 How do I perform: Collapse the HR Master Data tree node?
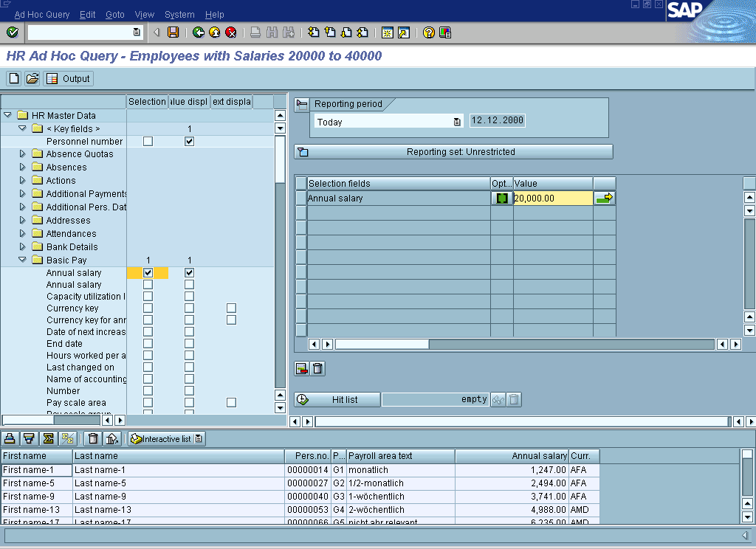(7, 115)
